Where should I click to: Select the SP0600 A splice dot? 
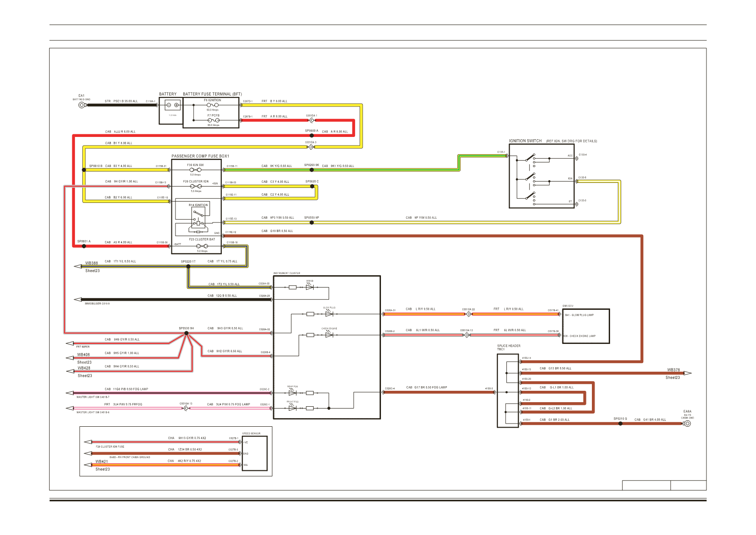[x=311, y=136]
